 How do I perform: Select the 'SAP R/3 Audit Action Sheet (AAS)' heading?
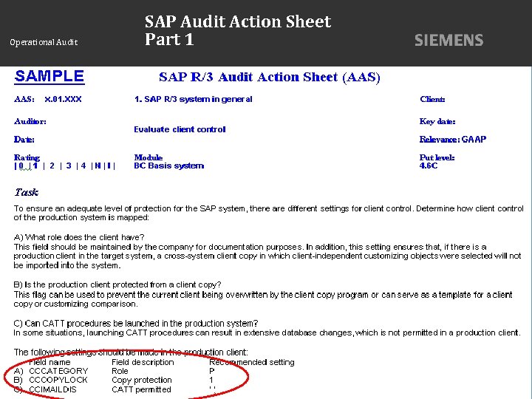[x=270, y=77]
